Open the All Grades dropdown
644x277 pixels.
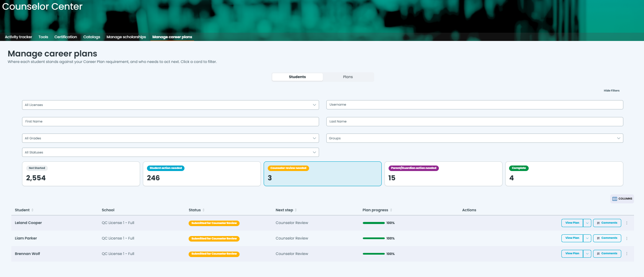click(170, 138)
